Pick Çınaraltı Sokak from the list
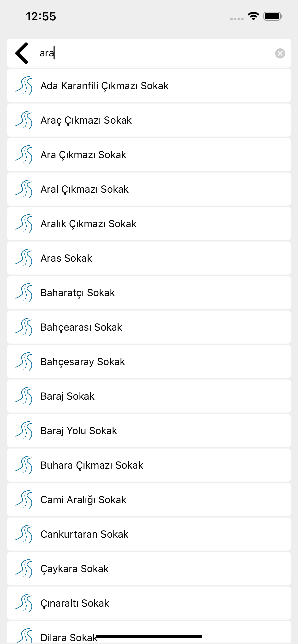Image resolution: width=298 pixels, height=644 pixels. 149,603
